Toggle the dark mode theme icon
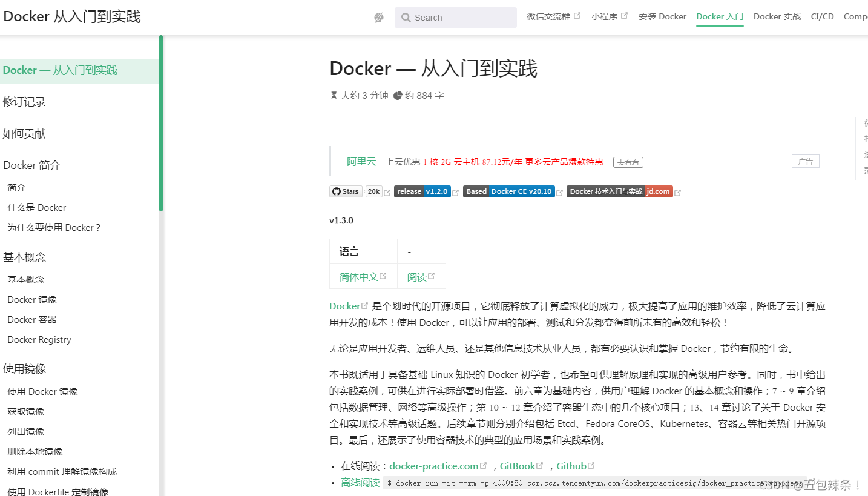 coord(379,18)
